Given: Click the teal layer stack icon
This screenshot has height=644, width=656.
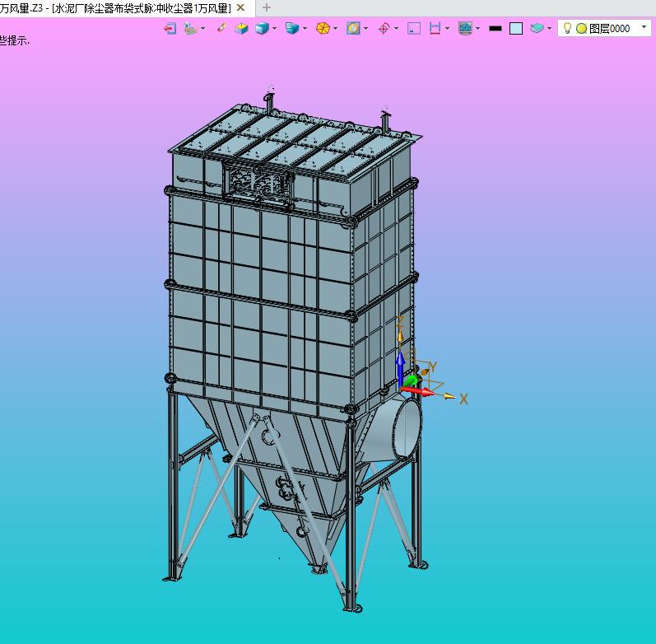Looking at the screenshot, I should (x=537, y=29).
